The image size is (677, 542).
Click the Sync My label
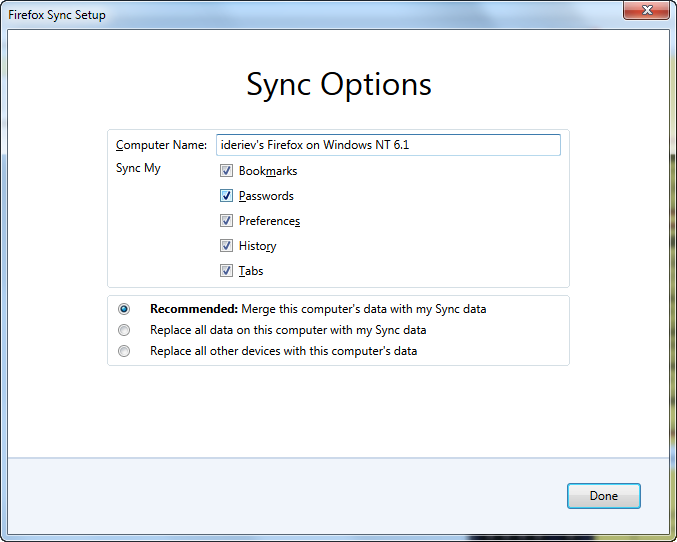pyautogui.click(x=138, y=168)
